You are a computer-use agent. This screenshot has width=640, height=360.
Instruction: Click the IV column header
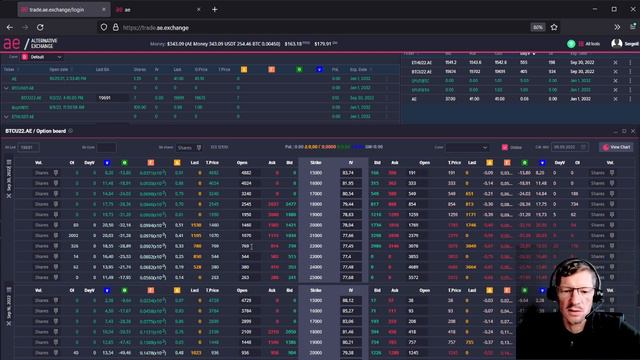pos(350,162)
